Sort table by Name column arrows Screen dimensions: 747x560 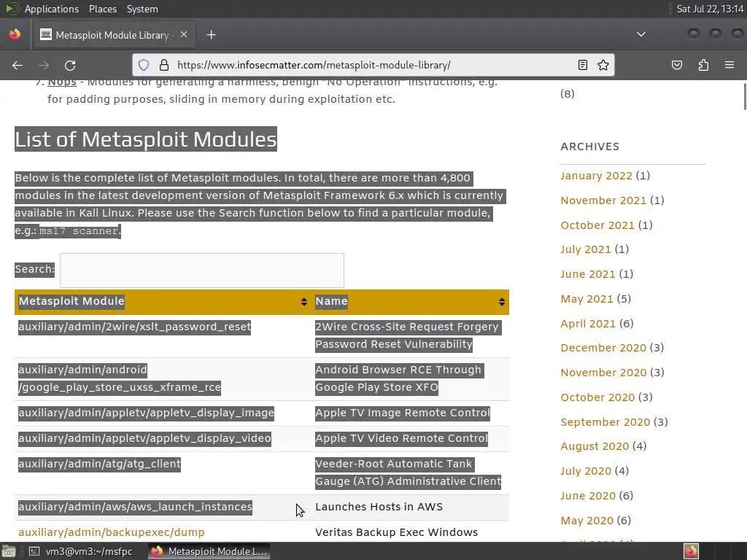tap(502, 301)
